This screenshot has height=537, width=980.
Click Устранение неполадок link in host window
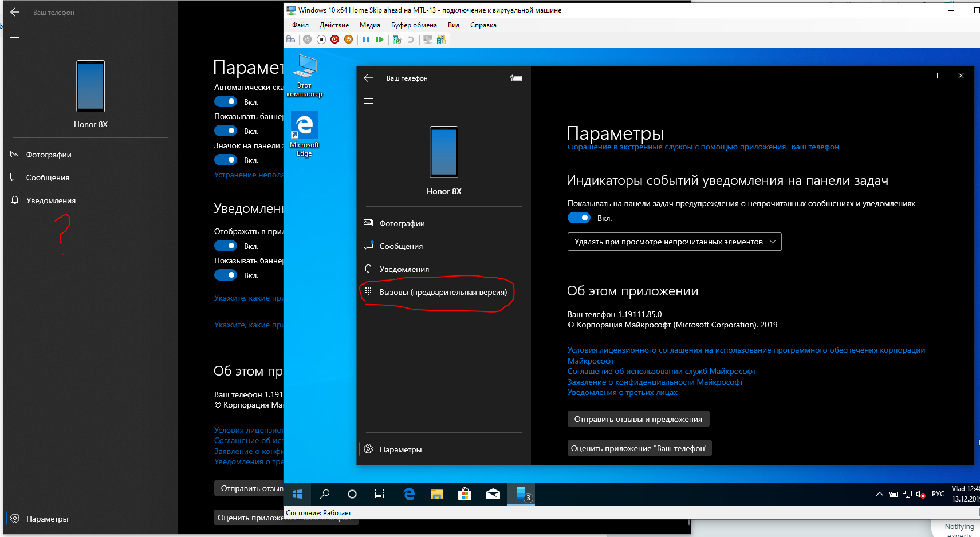coord(249,175)
